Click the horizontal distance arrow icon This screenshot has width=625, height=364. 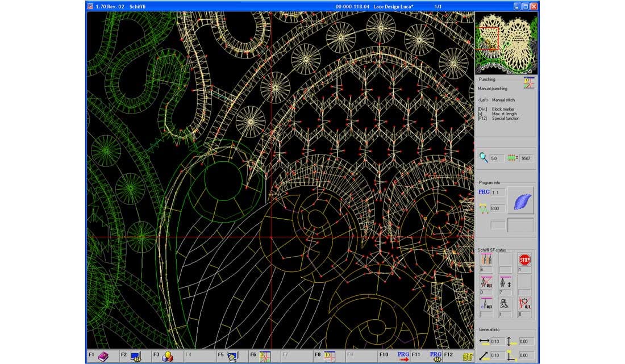[x=484, y=341]
